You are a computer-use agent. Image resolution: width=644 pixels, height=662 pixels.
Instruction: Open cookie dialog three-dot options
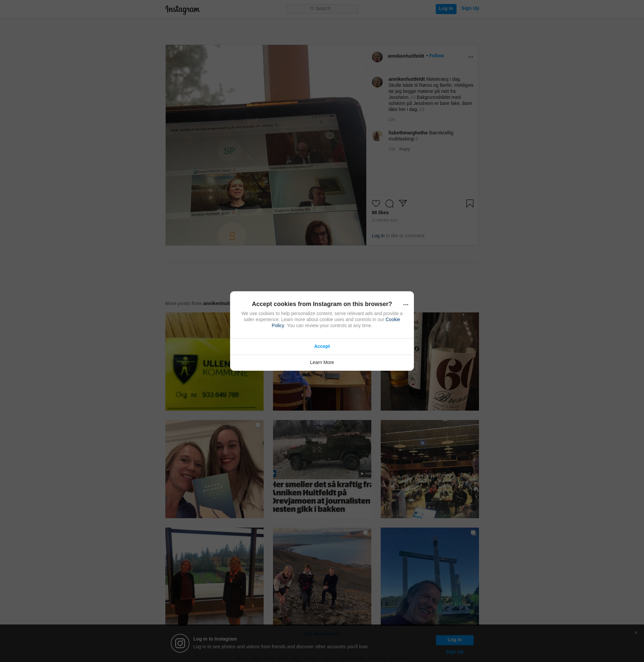point(406,304)
